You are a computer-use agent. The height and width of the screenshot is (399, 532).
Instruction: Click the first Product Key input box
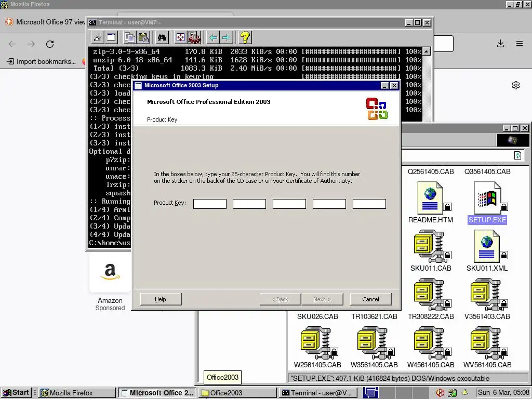210,204
